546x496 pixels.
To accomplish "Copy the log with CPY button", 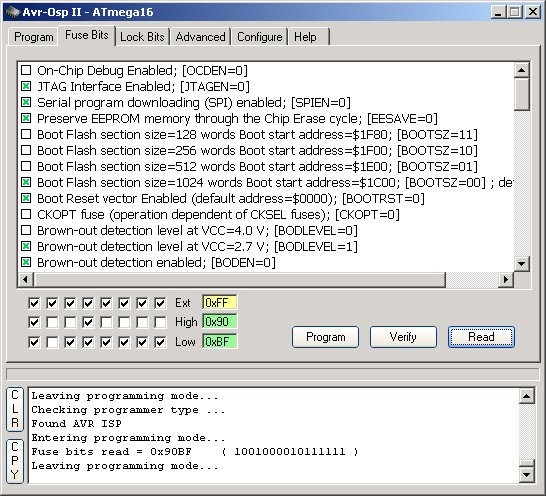I will coord(15,461).
